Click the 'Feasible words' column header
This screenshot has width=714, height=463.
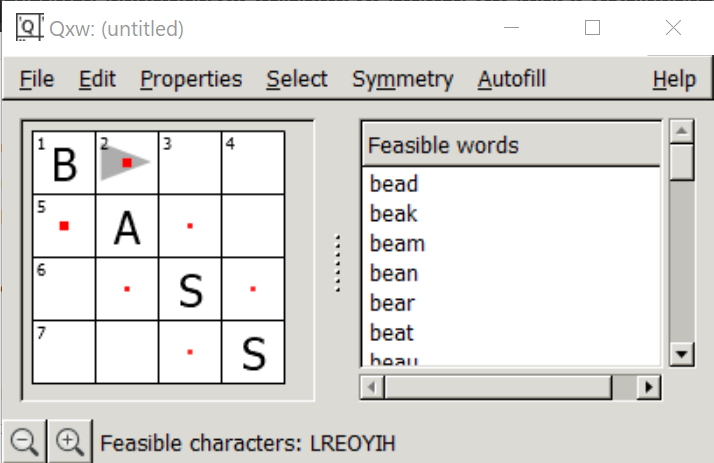tap(511, 146)
